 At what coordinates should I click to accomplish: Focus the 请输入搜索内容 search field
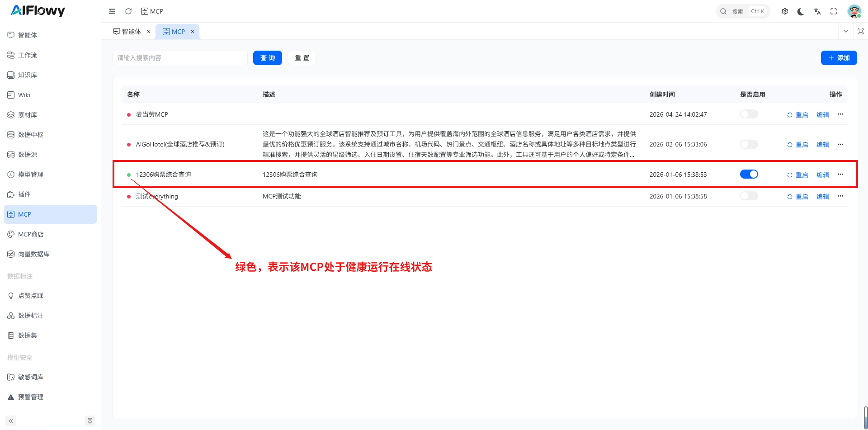pyautogui.click(x=180, y=58)
